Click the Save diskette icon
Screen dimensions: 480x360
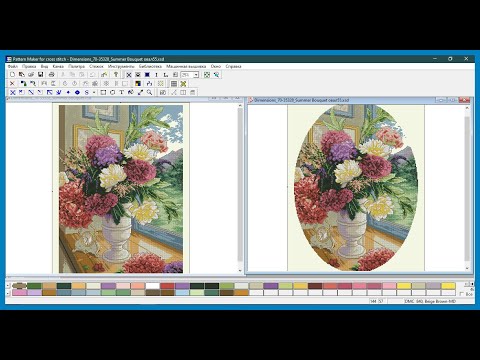(x=41, y=75)
